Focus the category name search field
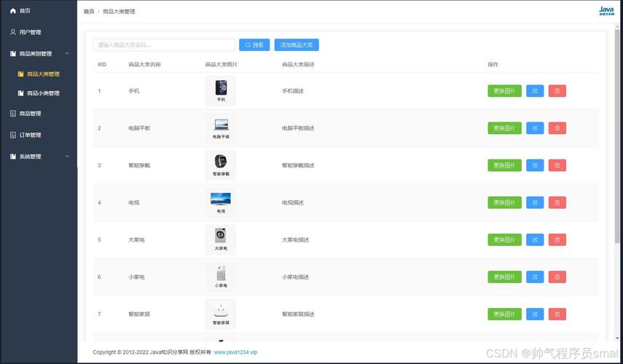 pos(164,45)
